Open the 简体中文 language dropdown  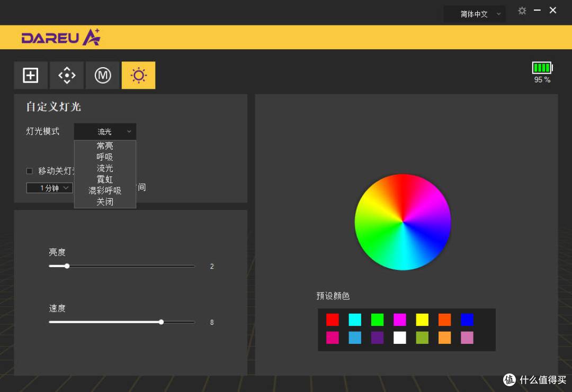pos(475,14)
